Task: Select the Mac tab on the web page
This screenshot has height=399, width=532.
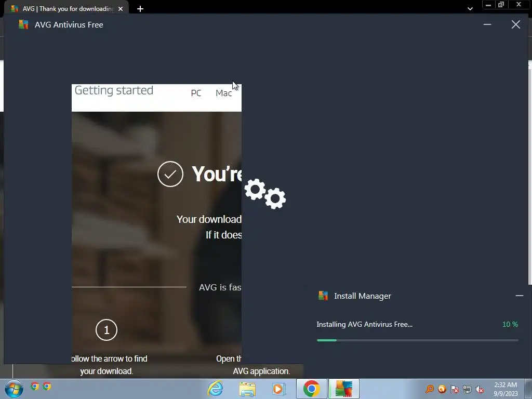Action: pos(223,93)
